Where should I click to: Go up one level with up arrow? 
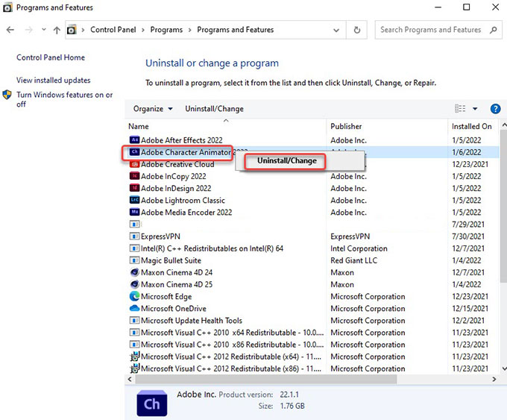[57, 30]
